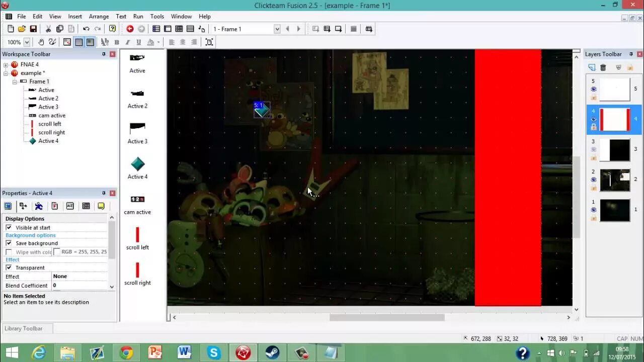
Task: Save the application with floppy disk icon
Action: point(33,29)
